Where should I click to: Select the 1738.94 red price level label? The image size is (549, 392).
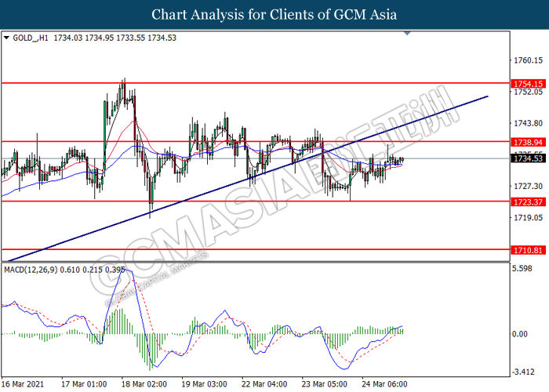528,142
